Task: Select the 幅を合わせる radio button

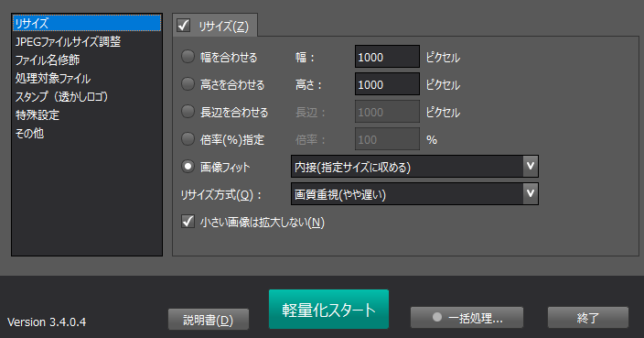Action: tap(188, 57)
